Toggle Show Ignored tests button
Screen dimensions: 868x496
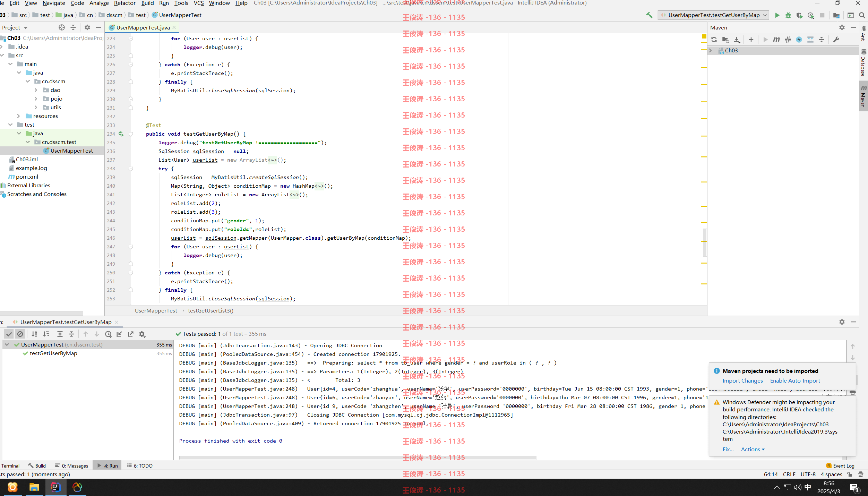pos(20,334)
